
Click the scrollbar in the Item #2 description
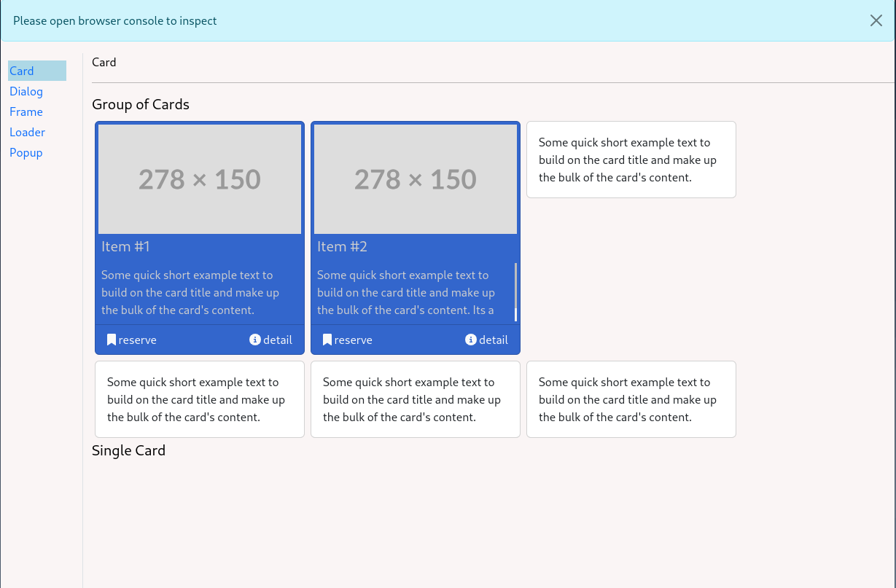point(515,291)
